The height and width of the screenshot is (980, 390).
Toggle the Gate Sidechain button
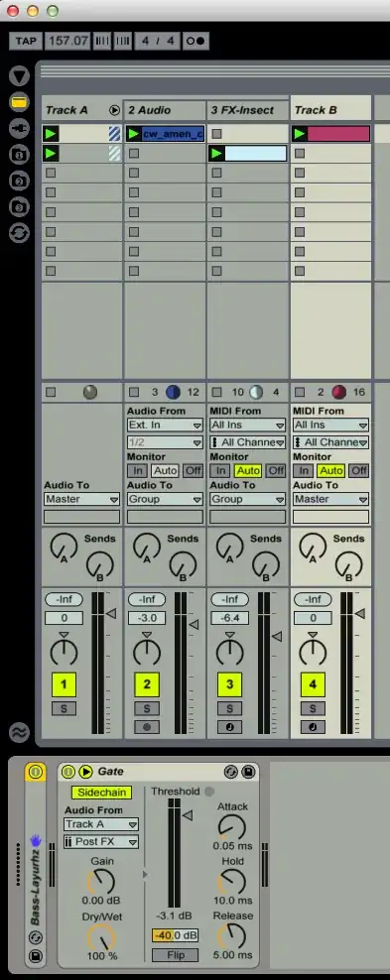pos(101,793)
